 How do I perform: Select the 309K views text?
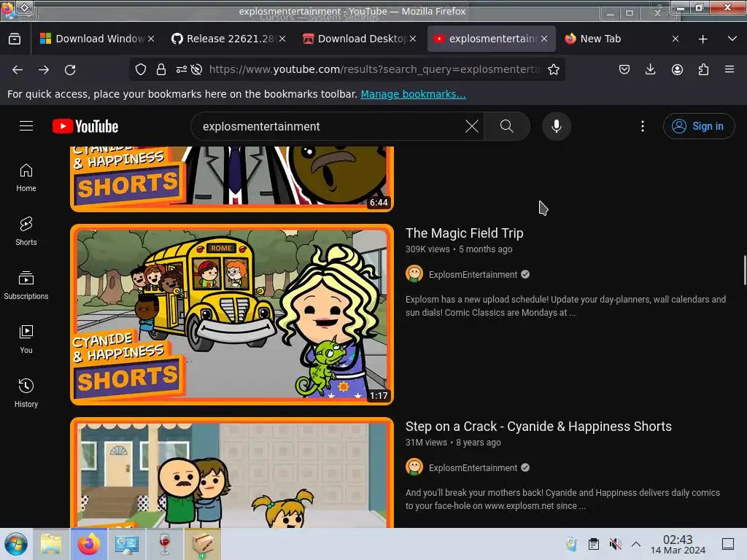click(x=427, y=249)
